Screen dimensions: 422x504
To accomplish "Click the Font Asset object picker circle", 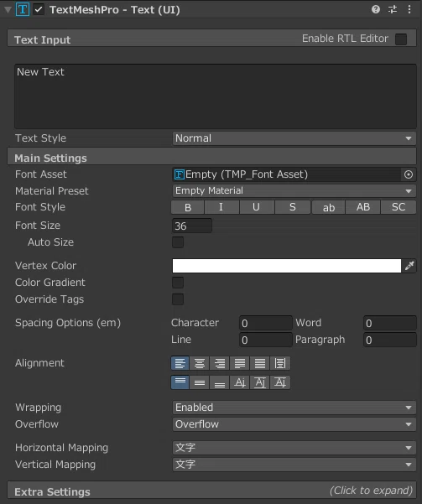I will pos(409,174).
